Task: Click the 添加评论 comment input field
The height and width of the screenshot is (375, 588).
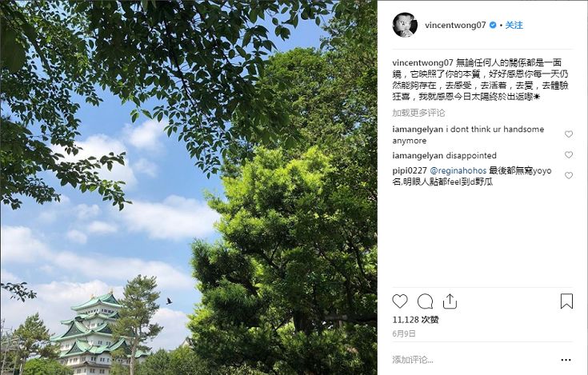Action: tap(473, 360)
